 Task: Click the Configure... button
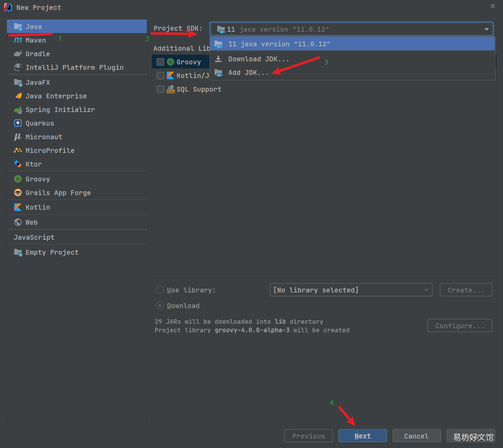460,325
